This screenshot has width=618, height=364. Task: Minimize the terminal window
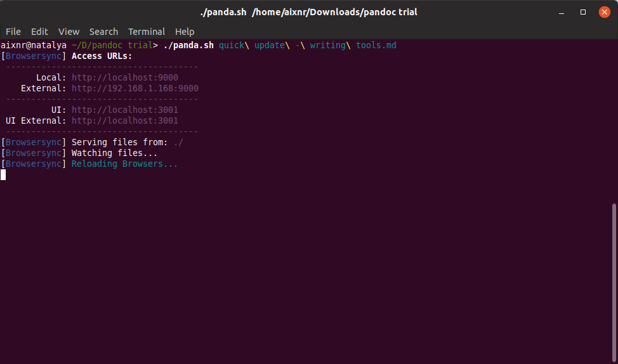pyautogui.click(x=562, y=12)
